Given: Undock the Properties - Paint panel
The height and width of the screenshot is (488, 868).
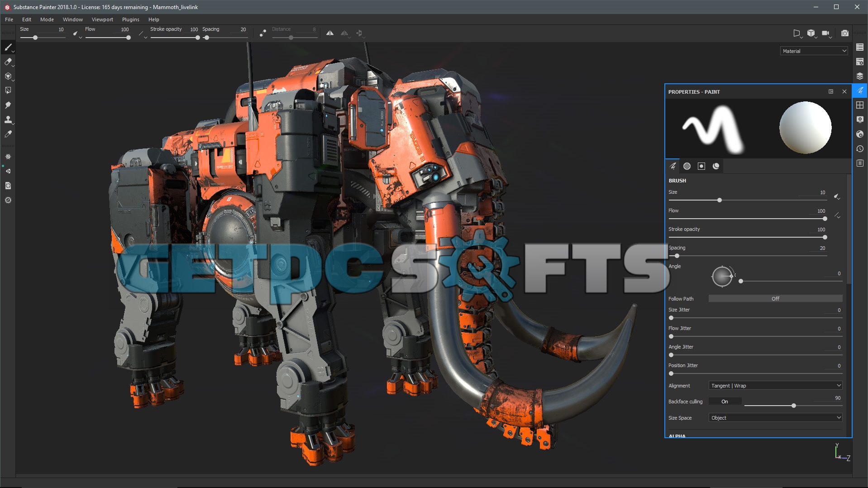Looking at the screenshot, I should tap(831, 91).
